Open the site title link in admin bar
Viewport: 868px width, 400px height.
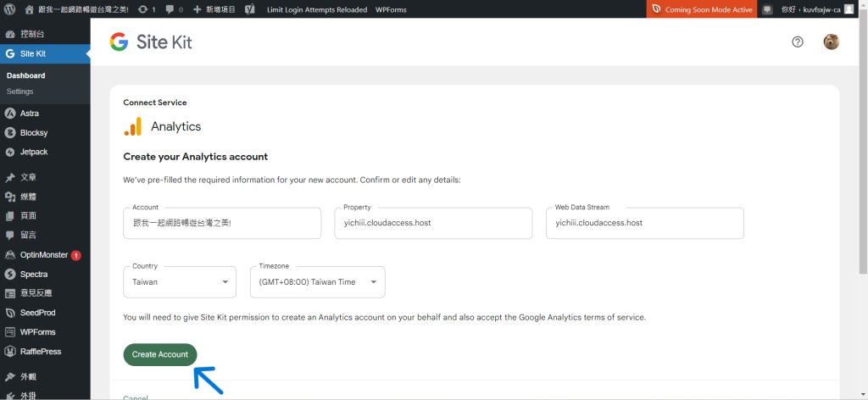coord(84,9)
